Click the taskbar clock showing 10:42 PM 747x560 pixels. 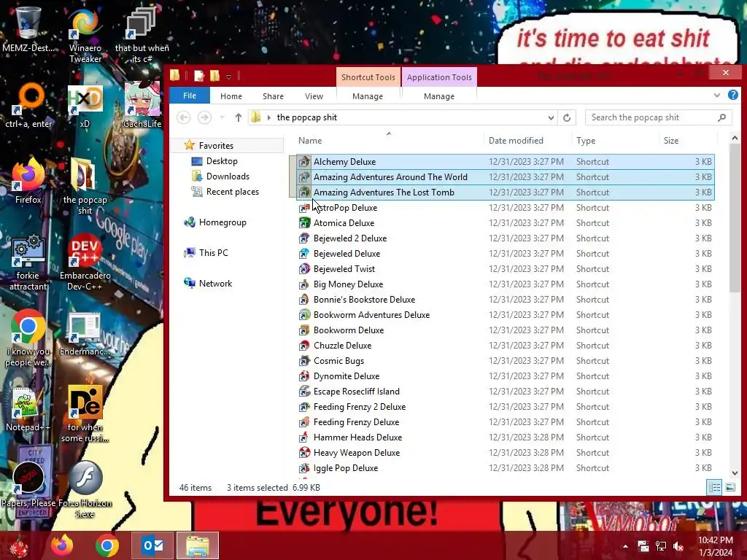coord(715,546)
